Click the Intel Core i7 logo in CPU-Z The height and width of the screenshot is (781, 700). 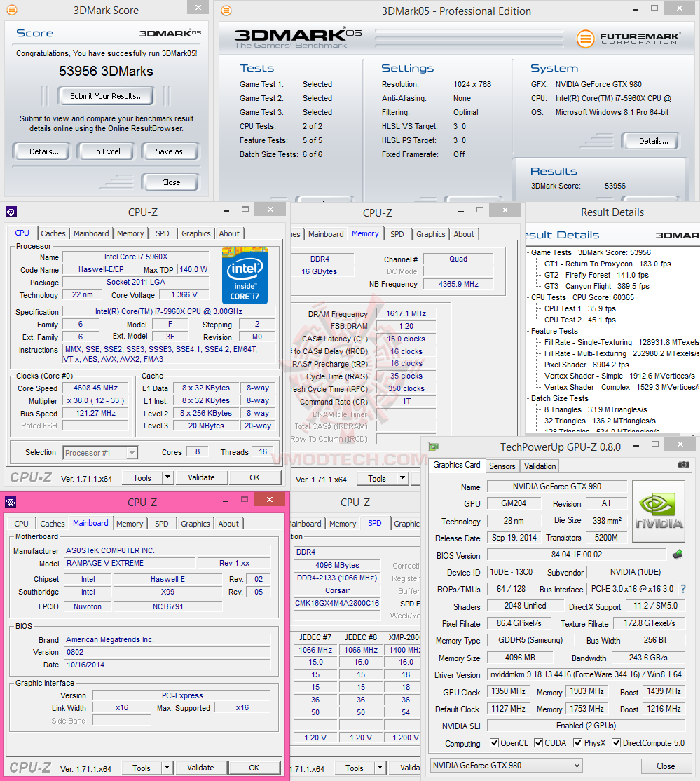coord(245,276)
